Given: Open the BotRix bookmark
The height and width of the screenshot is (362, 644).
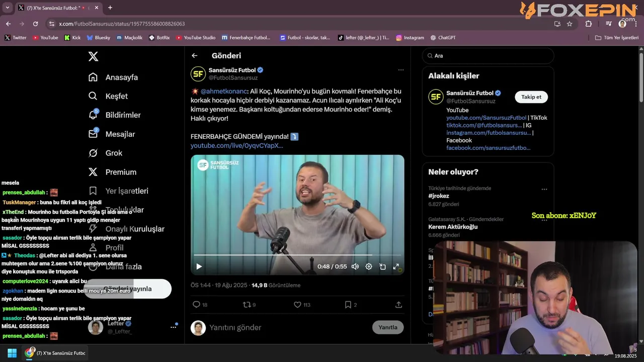Looking at the screenshot, I should tap(159, 38).
